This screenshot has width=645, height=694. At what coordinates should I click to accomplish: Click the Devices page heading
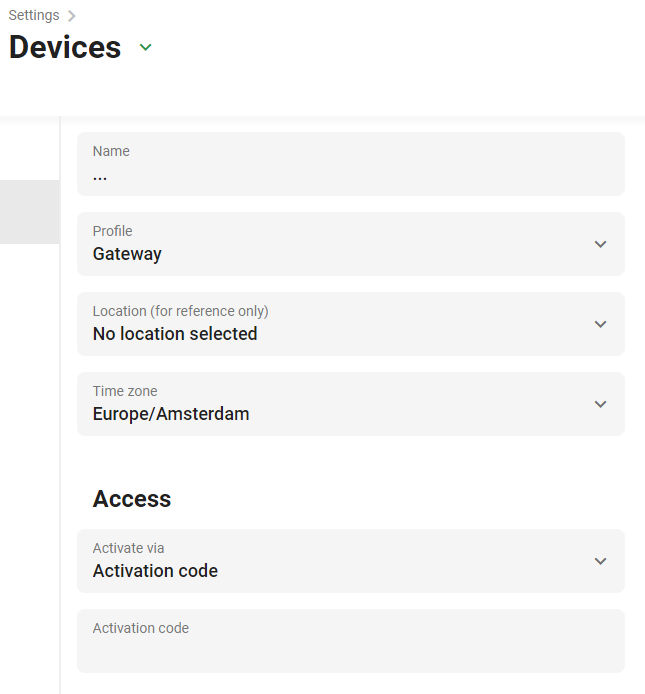pyautogui.click(x=65, y=47)
